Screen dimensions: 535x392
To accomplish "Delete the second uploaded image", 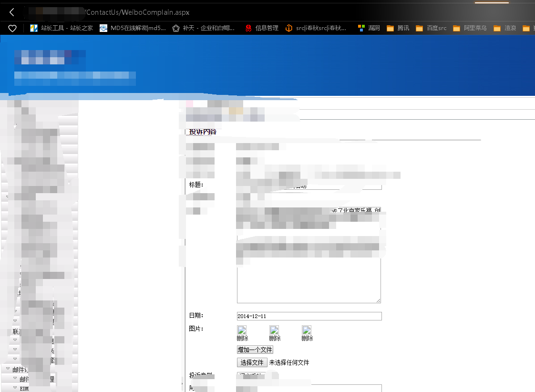I will pos(275,338).
